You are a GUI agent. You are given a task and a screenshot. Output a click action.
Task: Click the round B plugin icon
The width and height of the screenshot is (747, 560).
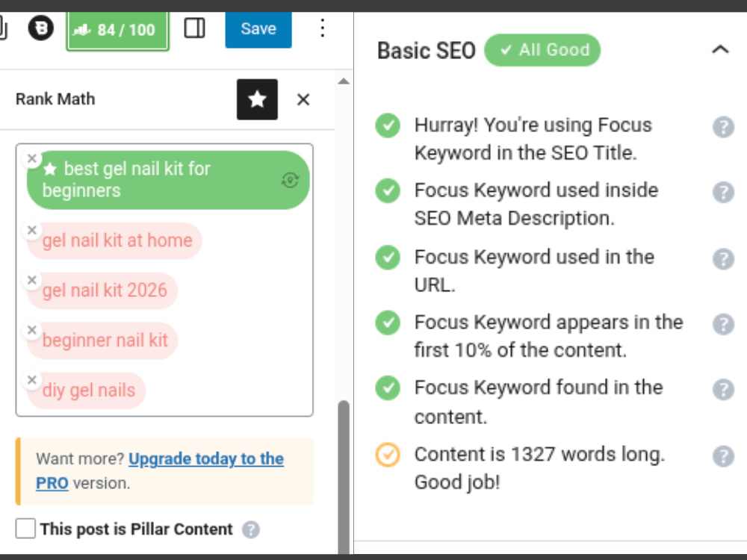40,28
